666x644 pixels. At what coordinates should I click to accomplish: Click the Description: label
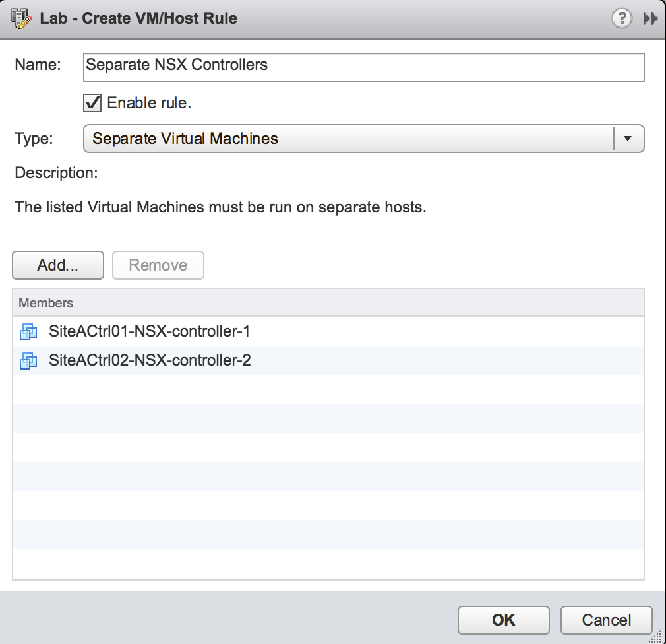pos(56,173)
